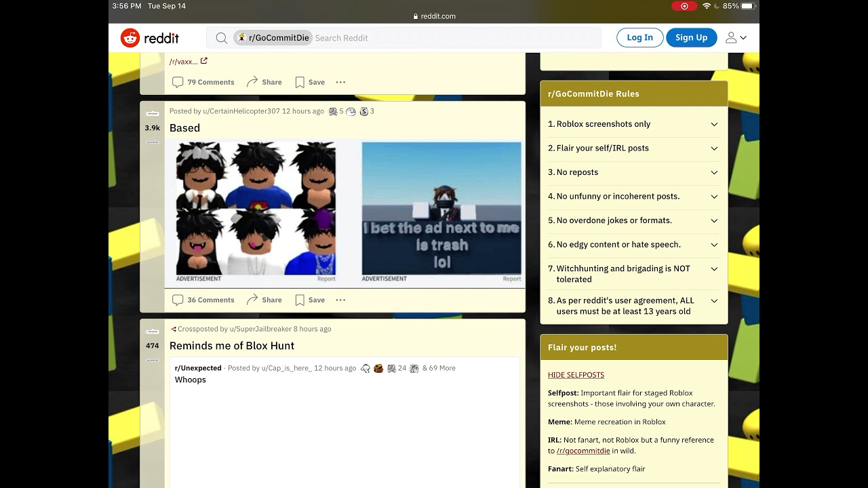868x488 pixels.
Task: Tap the screen recording indicator in status bar
Action: 684,6
